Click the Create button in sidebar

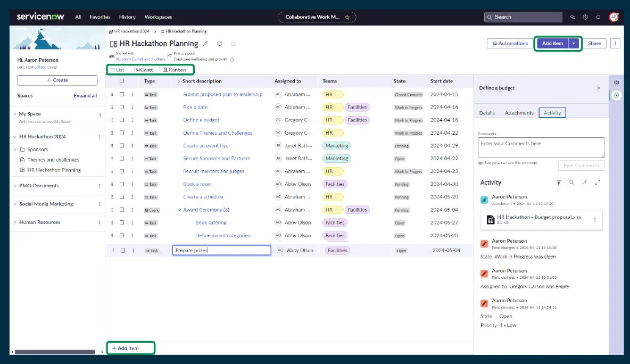57,80
